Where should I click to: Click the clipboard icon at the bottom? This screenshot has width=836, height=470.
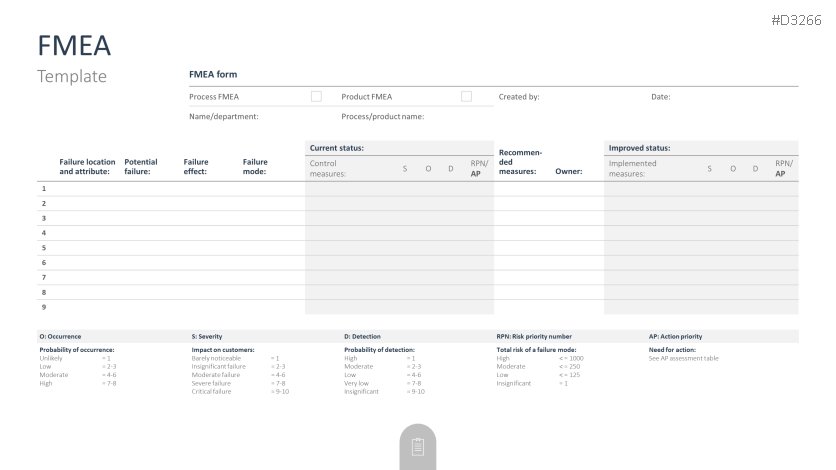[418, 447]
